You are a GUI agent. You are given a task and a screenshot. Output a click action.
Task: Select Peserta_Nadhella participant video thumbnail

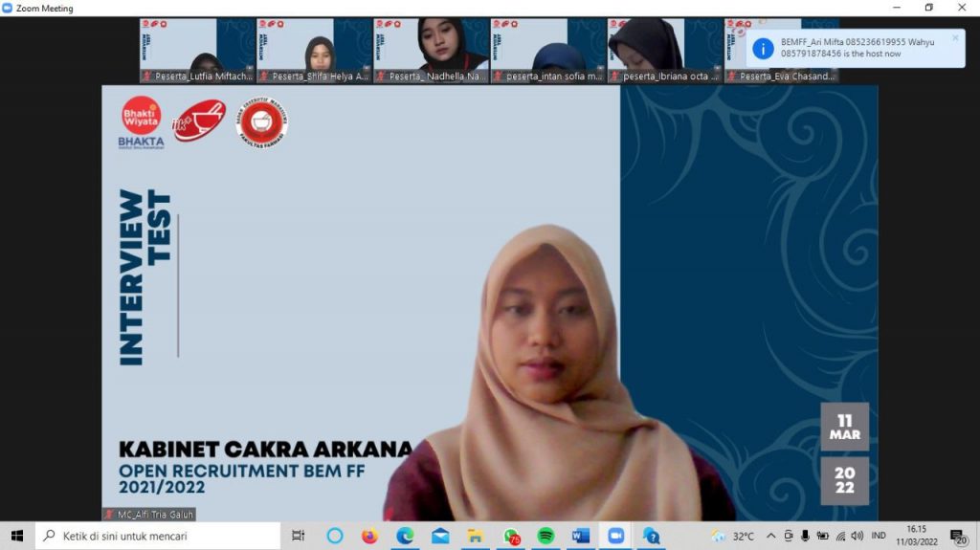pos(431,50)
